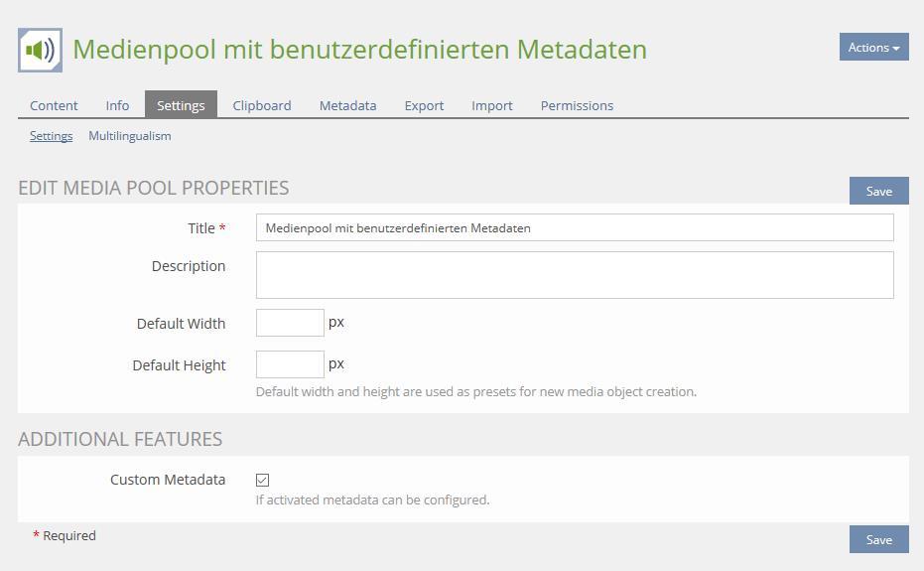Open the Import tab

pos(492,105)
